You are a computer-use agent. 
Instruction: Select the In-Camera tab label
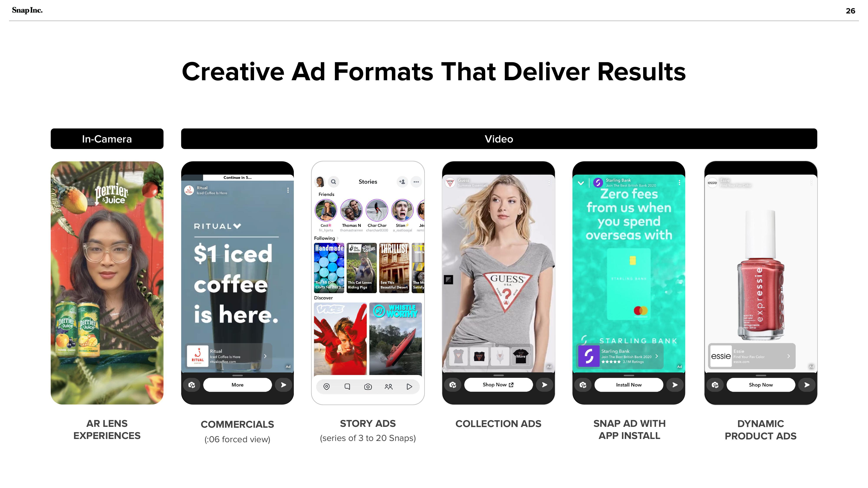pos(107,139)
